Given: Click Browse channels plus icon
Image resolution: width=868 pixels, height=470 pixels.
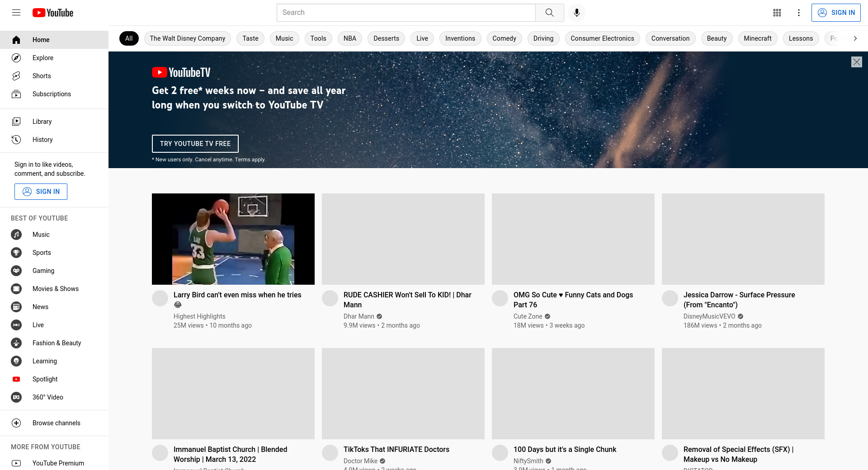Looking at the screenshot, I should [x=16, y=423].
